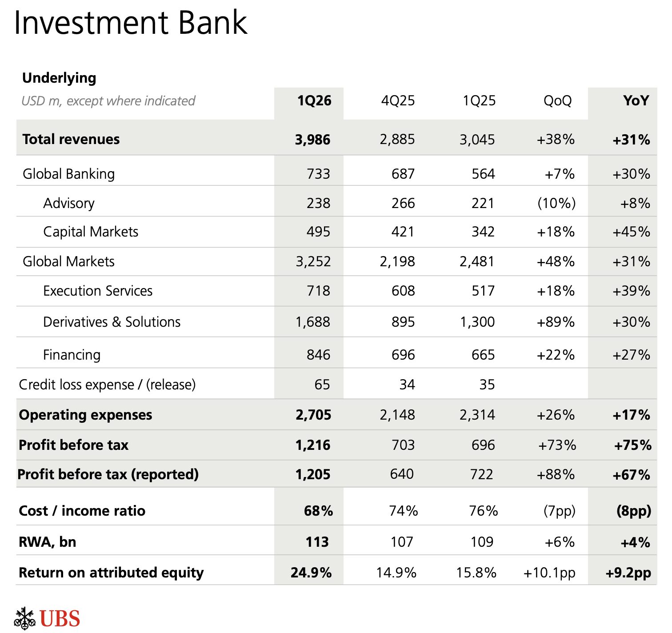Click the Profit before tax (reported) label

[108, 474]
